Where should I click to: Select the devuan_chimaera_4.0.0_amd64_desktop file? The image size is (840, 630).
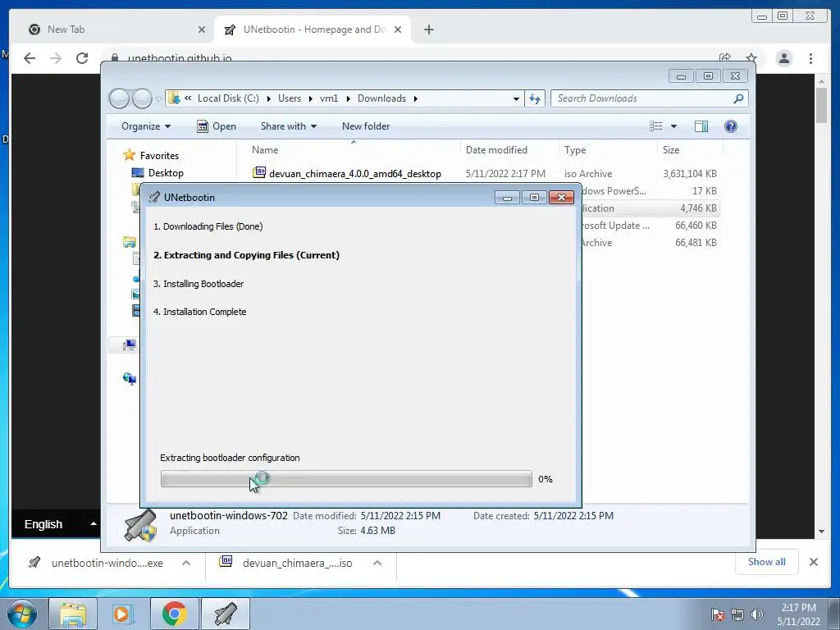click(x=355, y=174)
